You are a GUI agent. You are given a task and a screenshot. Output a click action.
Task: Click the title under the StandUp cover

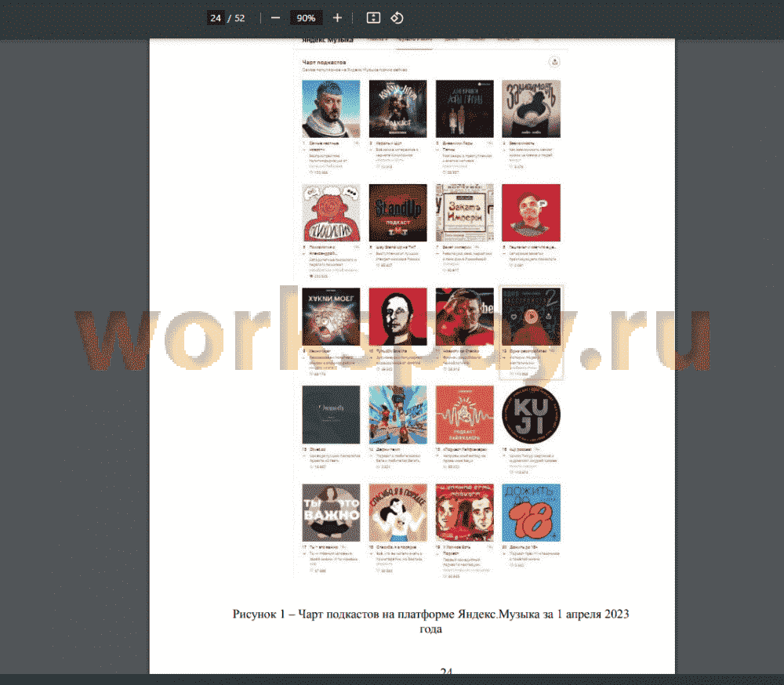tap(396, 248)
